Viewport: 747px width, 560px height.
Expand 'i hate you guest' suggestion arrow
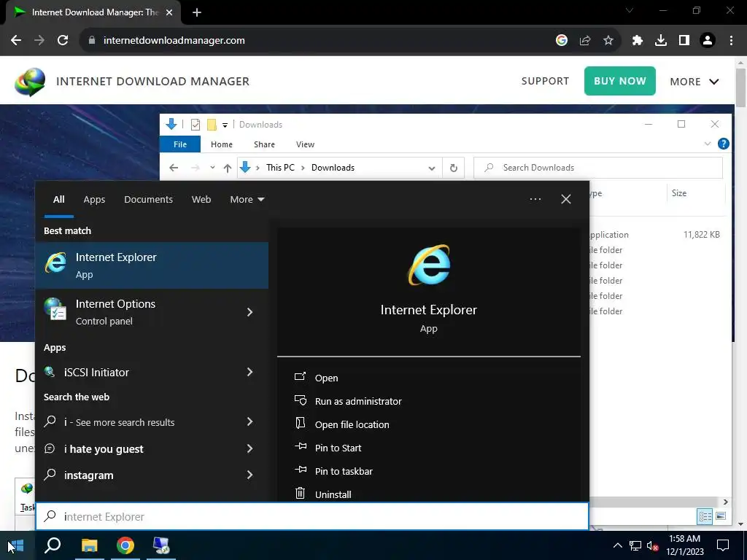(x=249, y=448)
